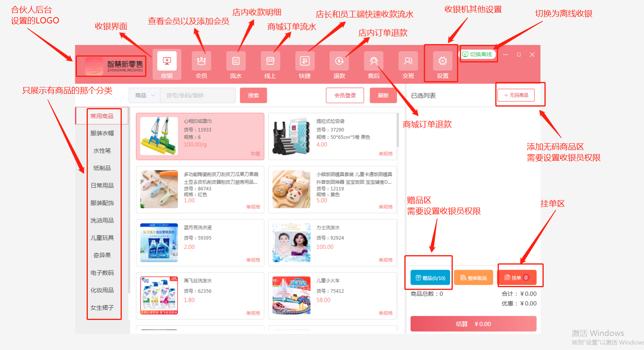The width and height of the screenshot is (644, 350).
Task: Click the 多功能陶瓷削皮刀 product thumbnail
Action: [159, 189]
